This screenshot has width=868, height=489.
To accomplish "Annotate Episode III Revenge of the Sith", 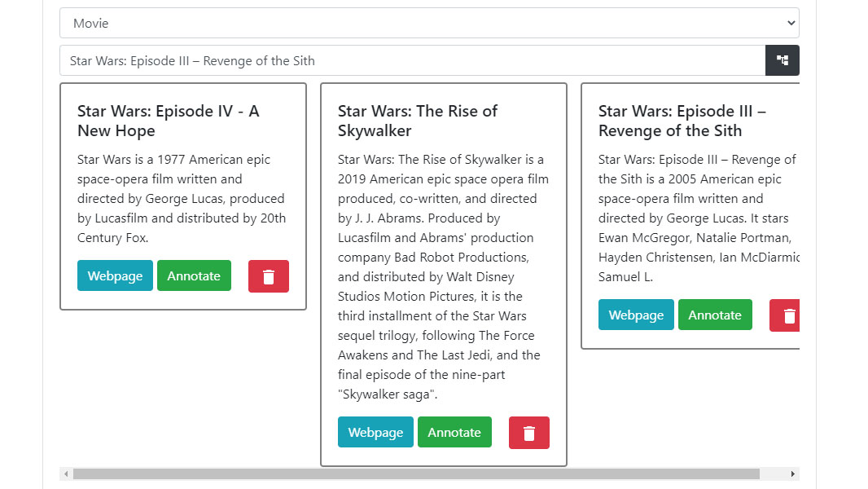I will click(715, 315).
